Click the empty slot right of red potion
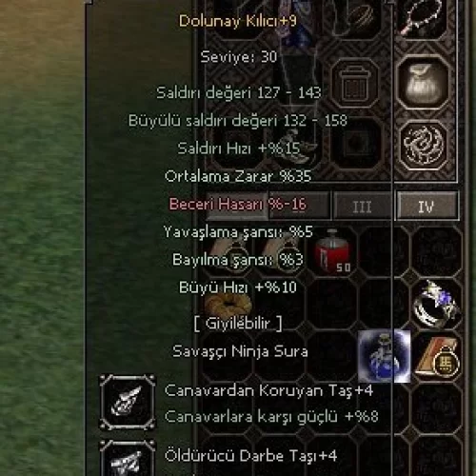 (384, 251)
